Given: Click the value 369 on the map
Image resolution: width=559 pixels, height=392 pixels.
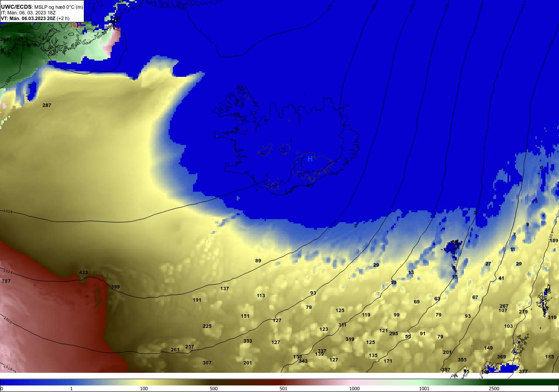Looking at the screenshot, I should coord(501,357).
